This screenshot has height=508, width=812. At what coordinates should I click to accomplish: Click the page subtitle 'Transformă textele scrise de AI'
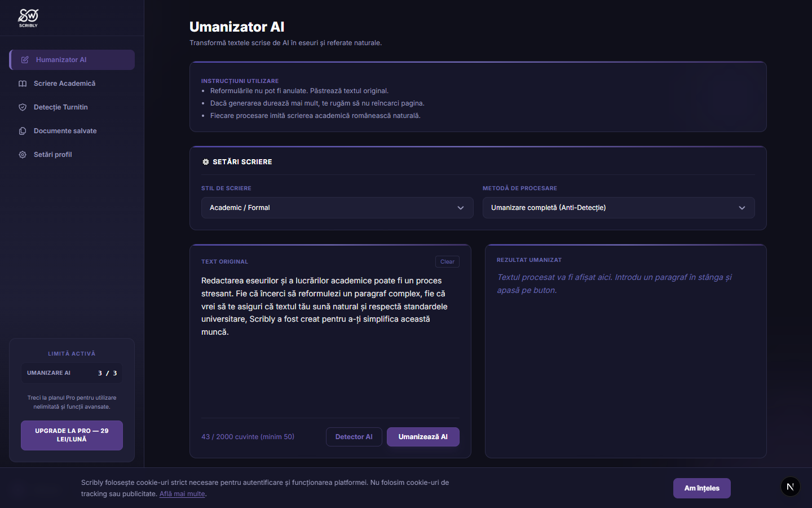click(286, 43)
